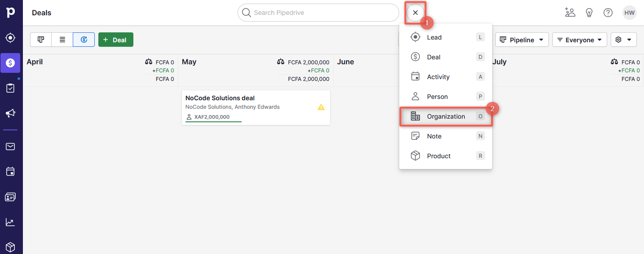This screenshot has width=644, height=254.
Task: Expand the Pipeline dropdown
Action: tap(522, 40)
